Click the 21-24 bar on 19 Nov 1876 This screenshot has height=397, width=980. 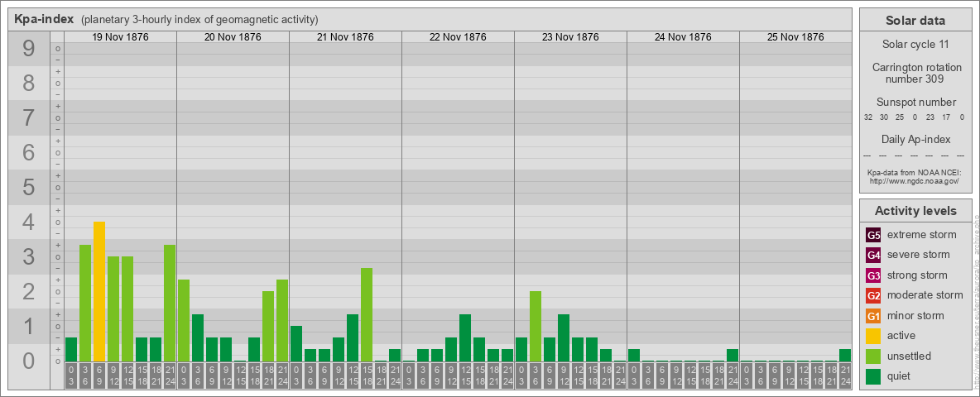170,304
